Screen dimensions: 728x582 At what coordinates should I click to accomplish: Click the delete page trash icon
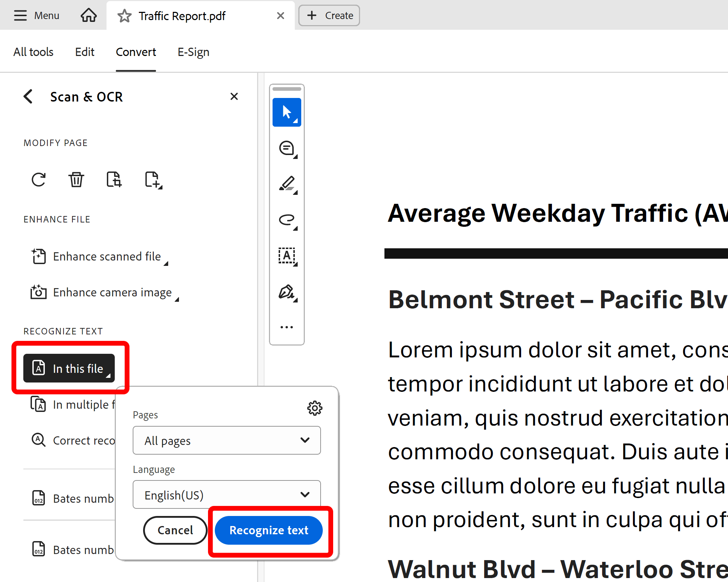click(76, 179)
